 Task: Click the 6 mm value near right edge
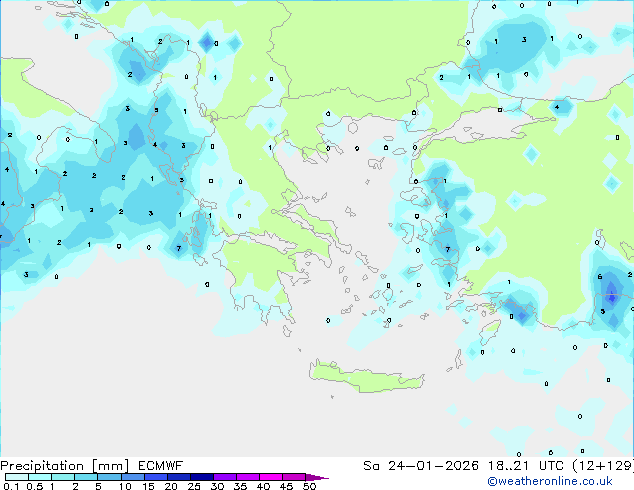[600, 277]
